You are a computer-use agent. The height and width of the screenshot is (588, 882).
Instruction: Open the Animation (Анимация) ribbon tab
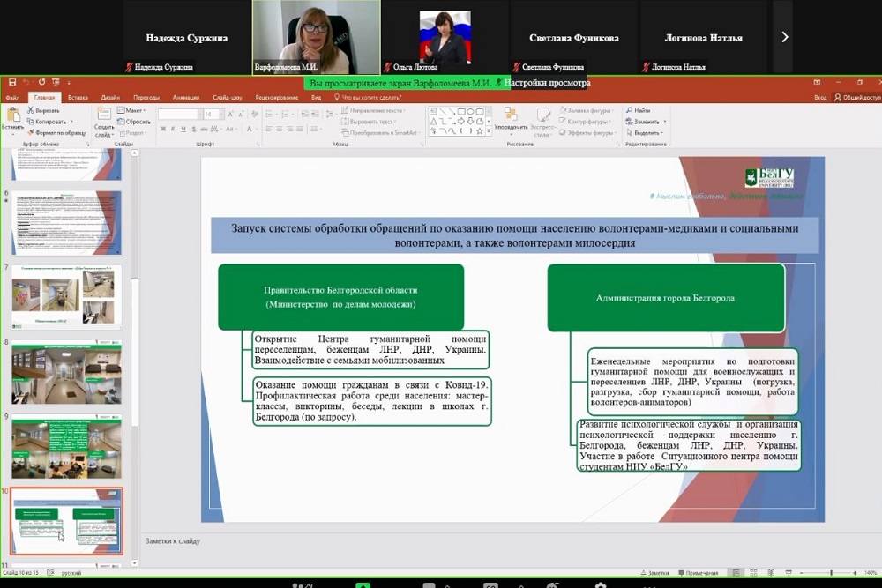pos(186,97)
